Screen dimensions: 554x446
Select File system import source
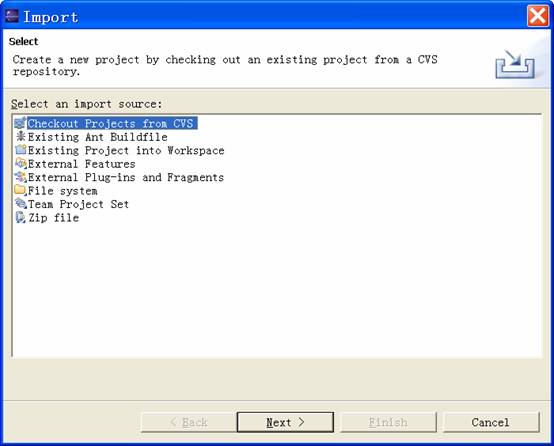(x=62, y=191)
